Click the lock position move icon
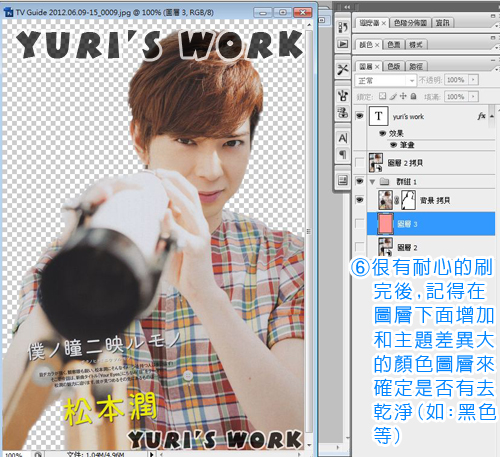This screenshot has width=500, height=457. coord(403,96)
